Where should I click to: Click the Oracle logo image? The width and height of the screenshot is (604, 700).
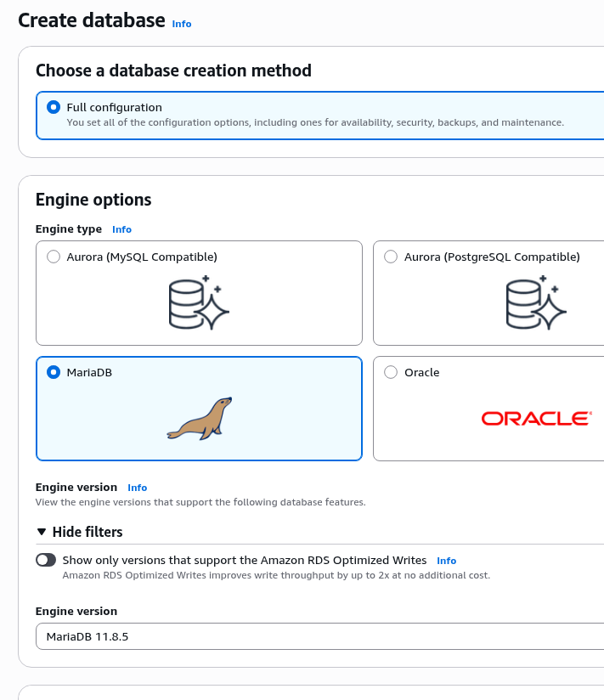click(x=535, y=418)
